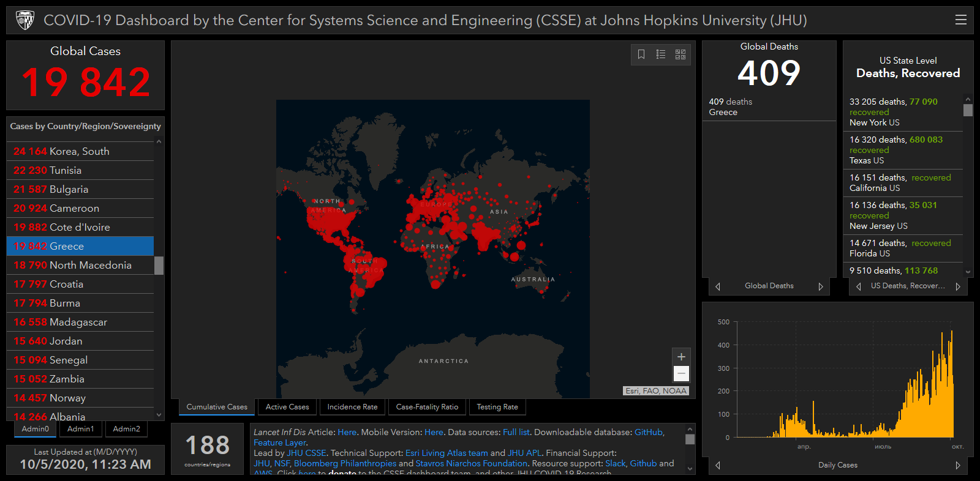Open the Full list data sources link

516,432
